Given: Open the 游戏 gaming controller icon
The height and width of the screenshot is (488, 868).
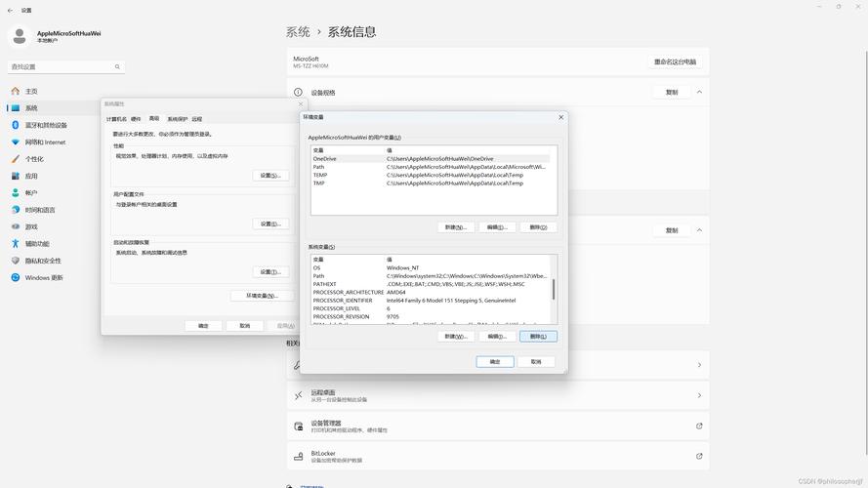Looking at the screenshot, I should point(16,226).
